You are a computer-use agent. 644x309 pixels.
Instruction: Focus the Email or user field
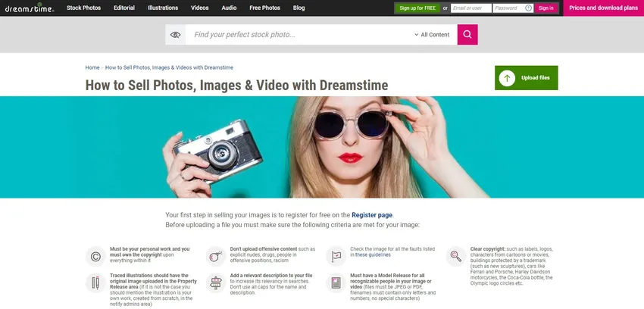pos(471,8)
